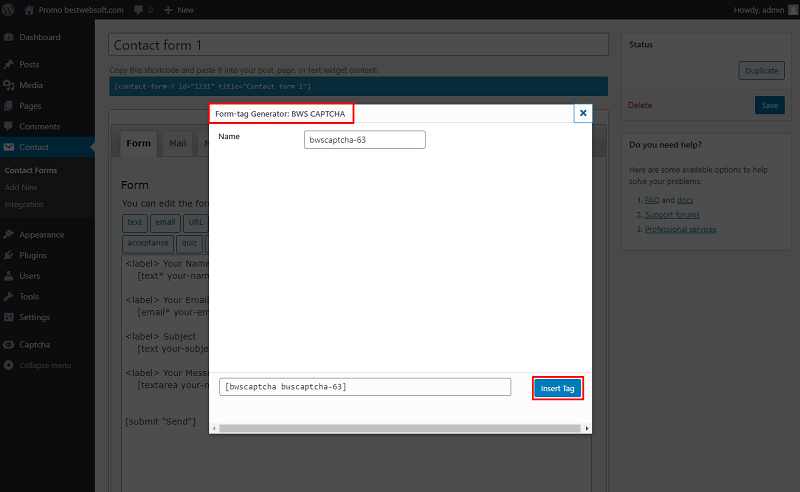Click the Users person icon
800x492 pixels.
9,276
